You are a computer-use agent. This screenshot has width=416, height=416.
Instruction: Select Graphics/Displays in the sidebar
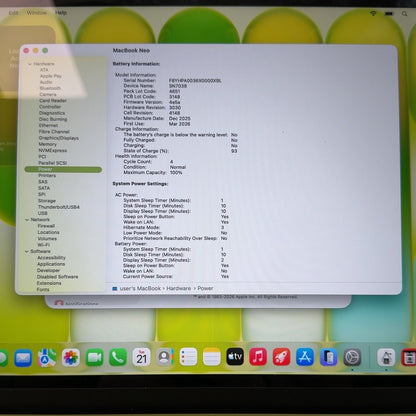coord(59,138)
